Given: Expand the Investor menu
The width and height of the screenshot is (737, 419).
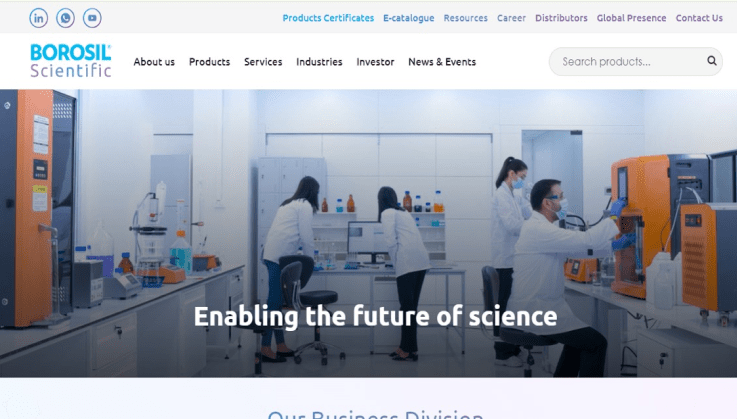Looking at the screenshot, I should 375,62.
